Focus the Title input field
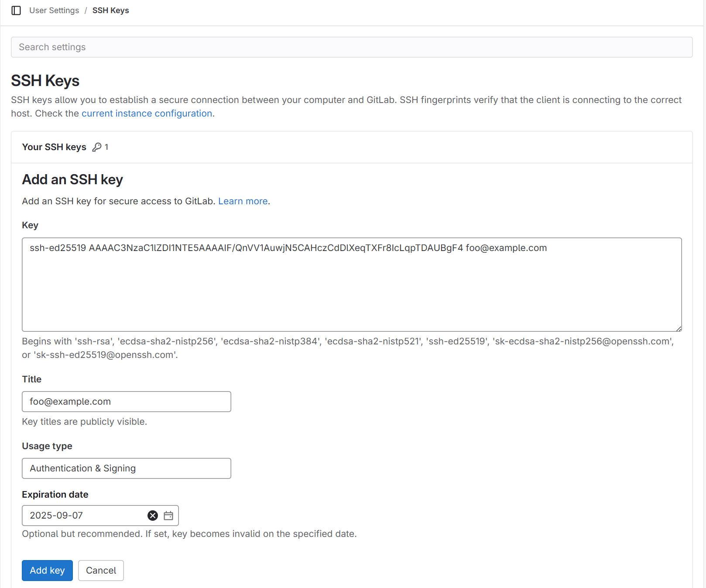 pos(126,402)
